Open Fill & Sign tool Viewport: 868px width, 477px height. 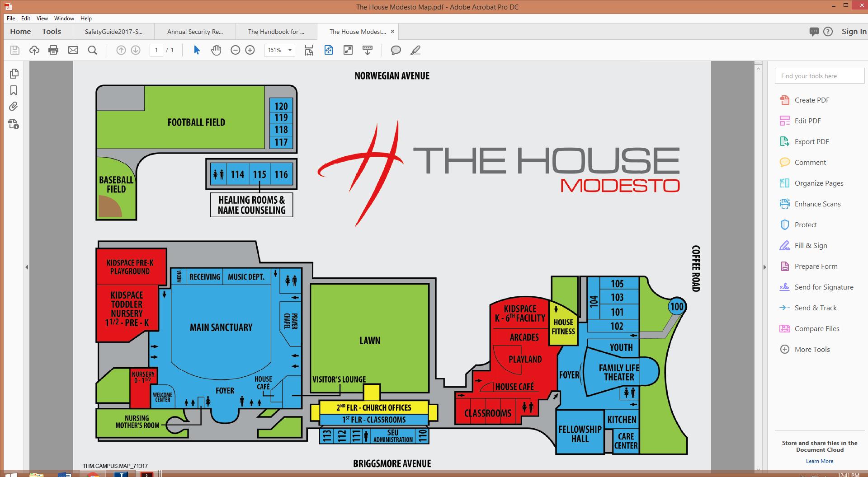[803, 246]
